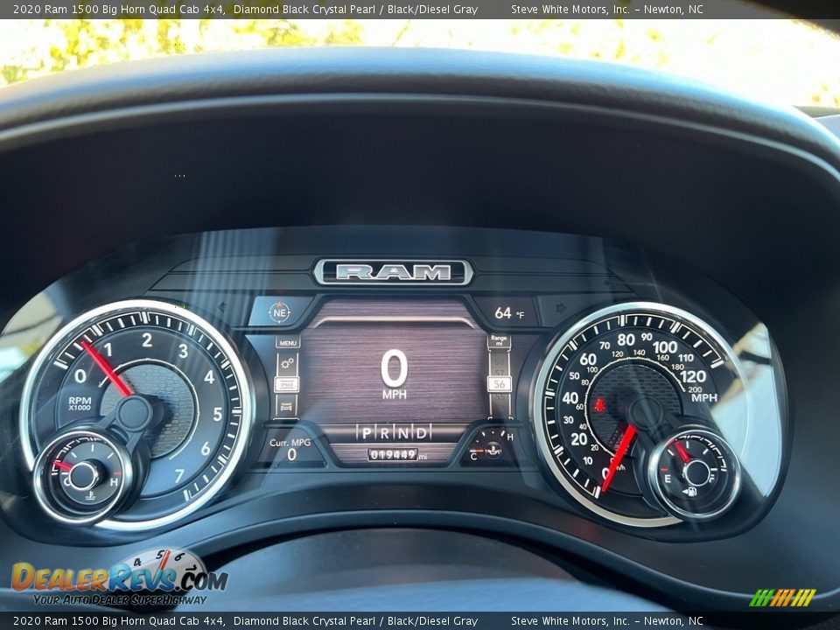Select the highlighted speed menu tile
Image resolution: width=840 pixels, height=630 pixels.
point(287,385)
